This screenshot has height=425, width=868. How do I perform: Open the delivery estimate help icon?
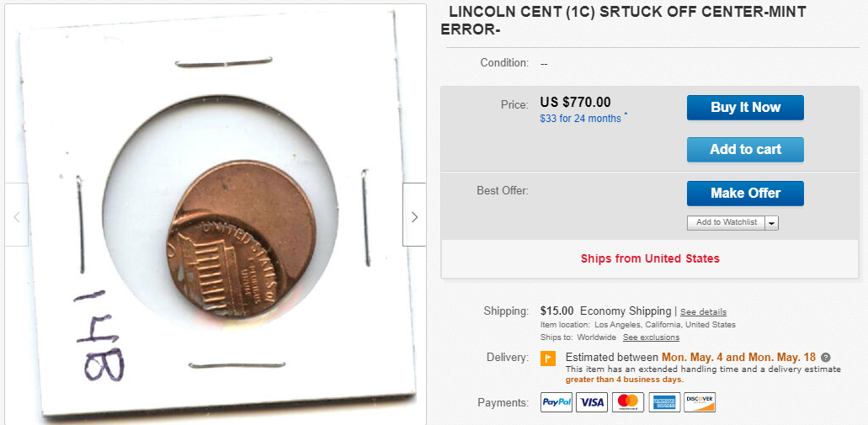[x=826, y=358]
